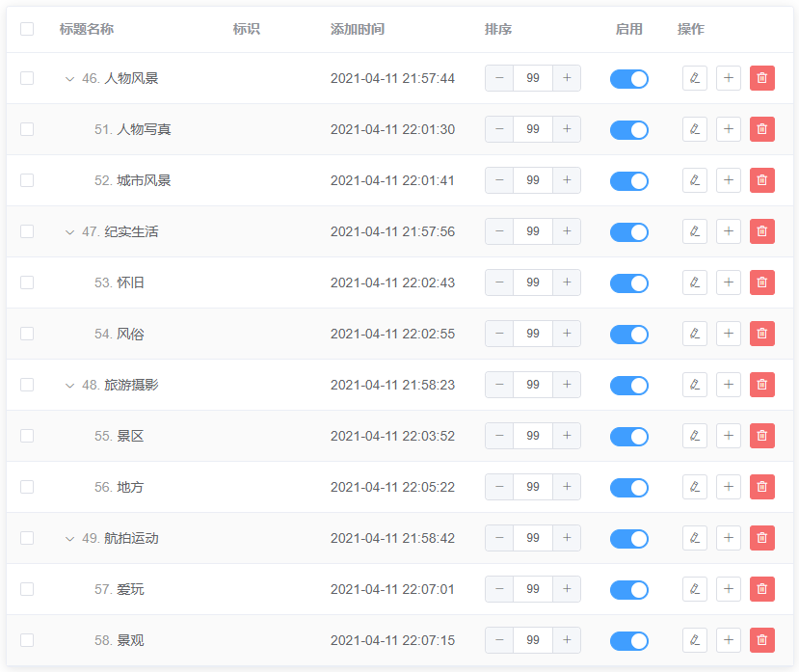The height and width of the screenshot is (672, 799).
Task: Edit the 56. 地方 row
Action: 695,487
